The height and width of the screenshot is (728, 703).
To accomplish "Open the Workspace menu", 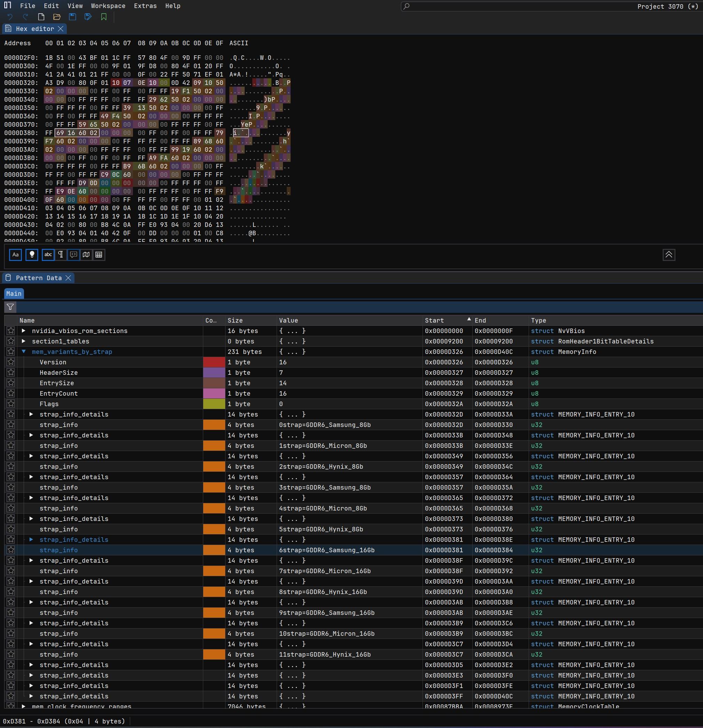I will click(108, 6).
